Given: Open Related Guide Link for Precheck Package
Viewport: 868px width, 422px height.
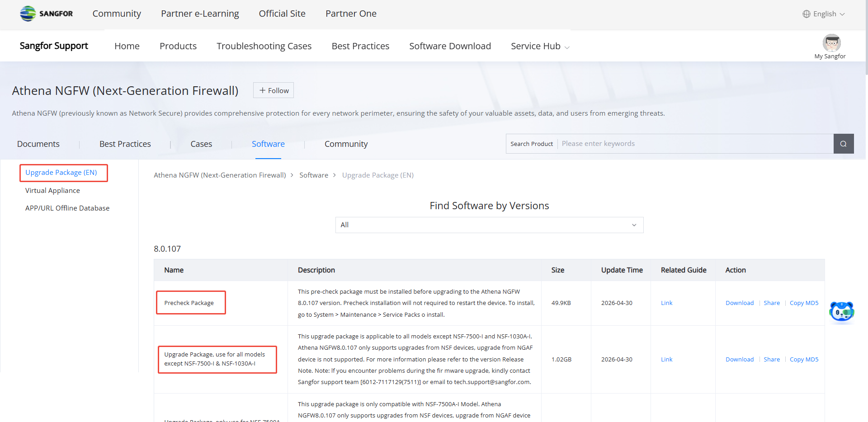Looking at the screenshot, I should click(666, 303).
